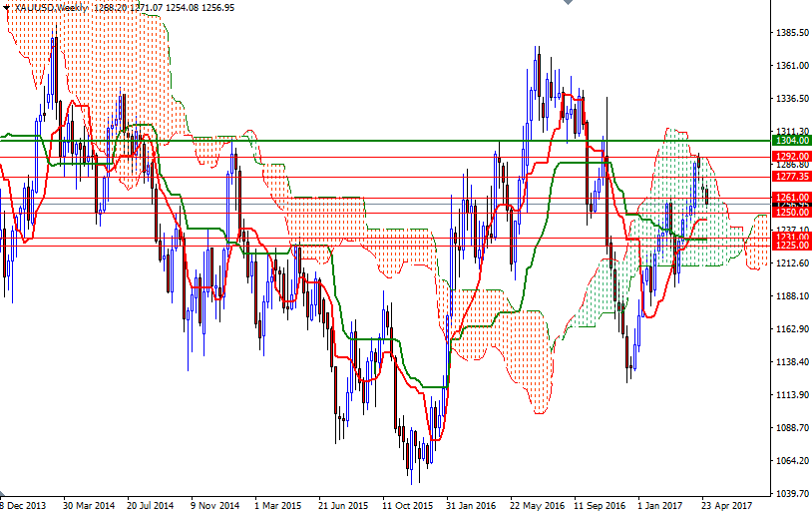Click the gray chart shift triangle marker
This screenshot has height=513, width=812.
click(x=566, y=4)
